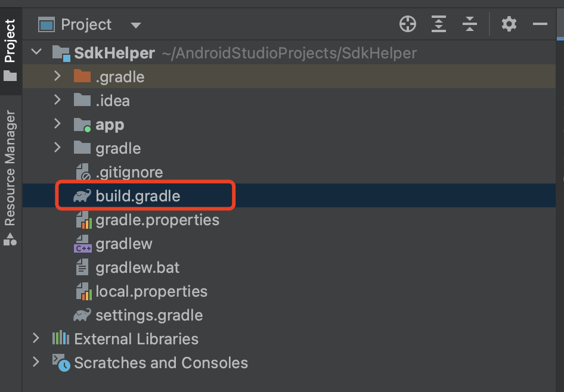Click the Collapse All icon
This screenshot has height=392, width=564.
(x=470, y=24)
